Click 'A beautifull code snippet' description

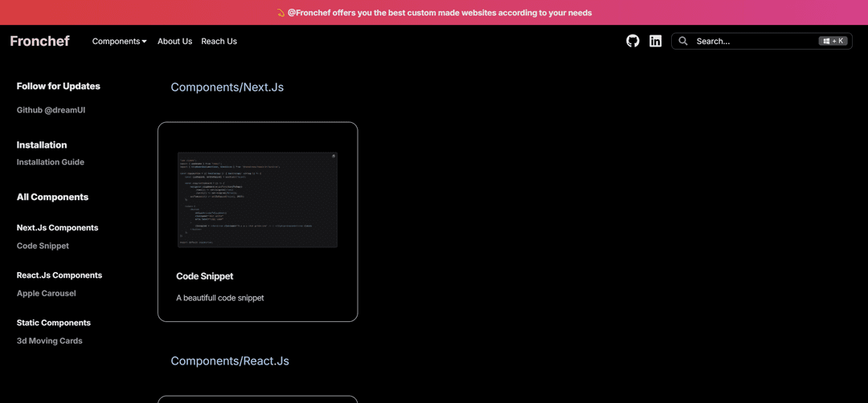click(220, 298)
